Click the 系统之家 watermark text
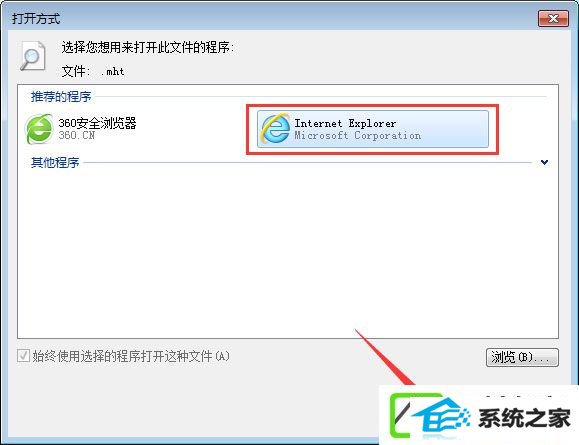 tap(524, 418)
